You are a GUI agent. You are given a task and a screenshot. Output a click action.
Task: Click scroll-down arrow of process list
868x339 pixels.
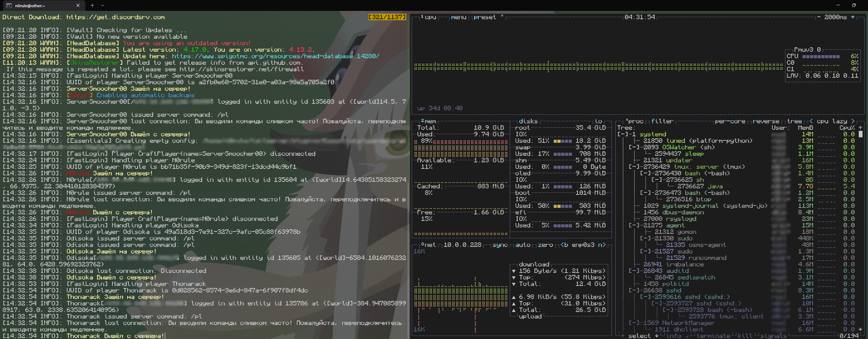860,329
